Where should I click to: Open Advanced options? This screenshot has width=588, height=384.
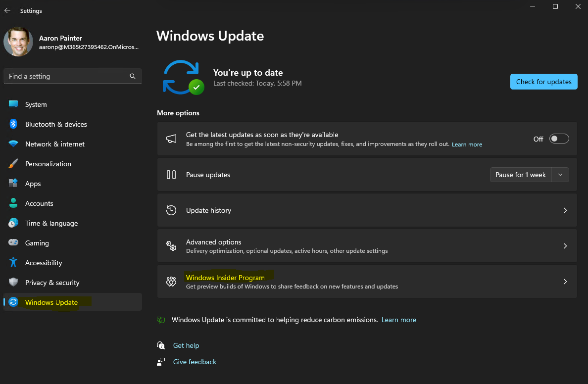[367, 246]
